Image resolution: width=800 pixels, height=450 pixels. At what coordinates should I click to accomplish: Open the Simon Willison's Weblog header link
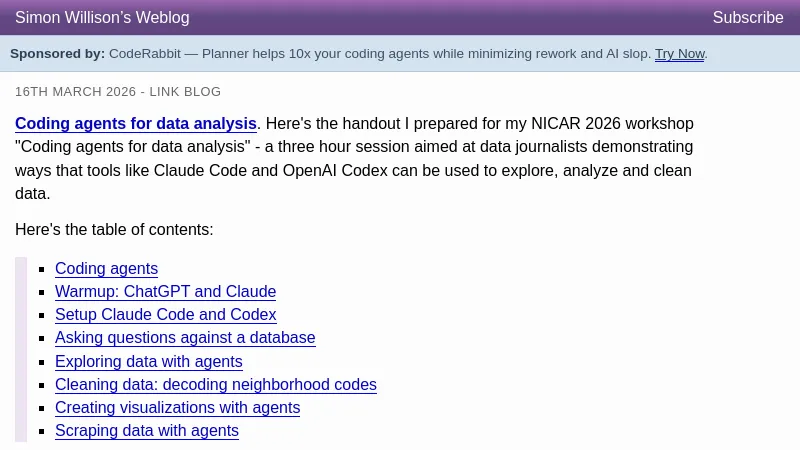tap(102, 18)
